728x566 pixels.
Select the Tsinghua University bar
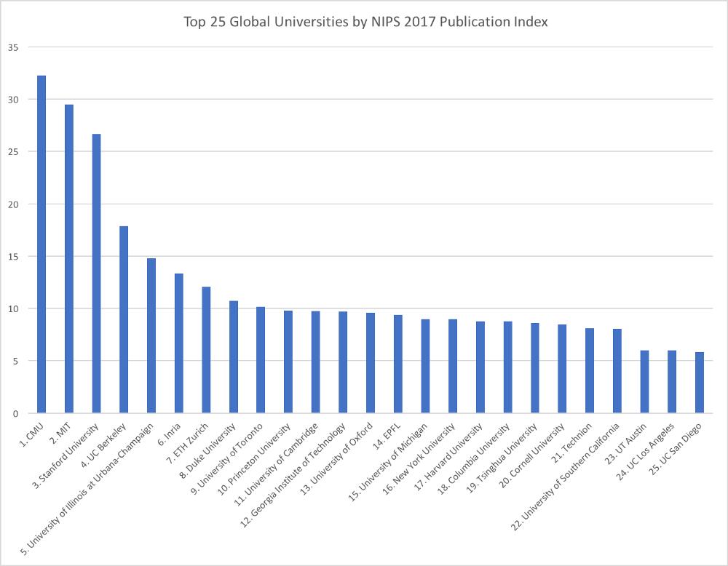[535, 368]
